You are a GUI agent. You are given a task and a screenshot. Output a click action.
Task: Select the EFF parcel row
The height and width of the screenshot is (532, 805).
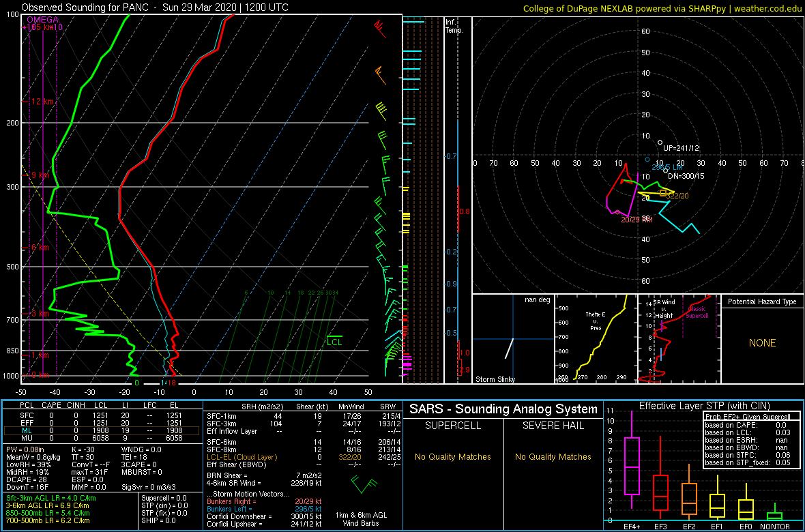click(101, 423)
